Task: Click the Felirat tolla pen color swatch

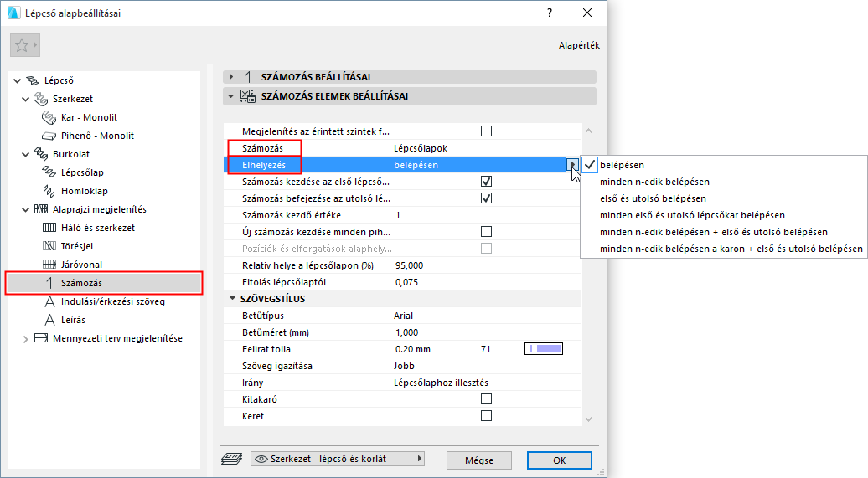Action: click(x=544, y=348)
